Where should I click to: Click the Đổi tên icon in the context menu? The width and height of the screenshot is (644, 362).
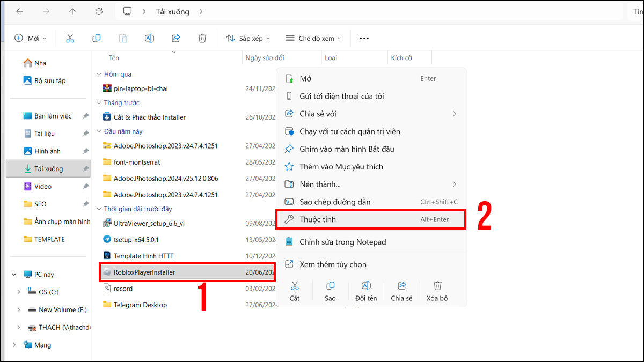pos(366,290)
